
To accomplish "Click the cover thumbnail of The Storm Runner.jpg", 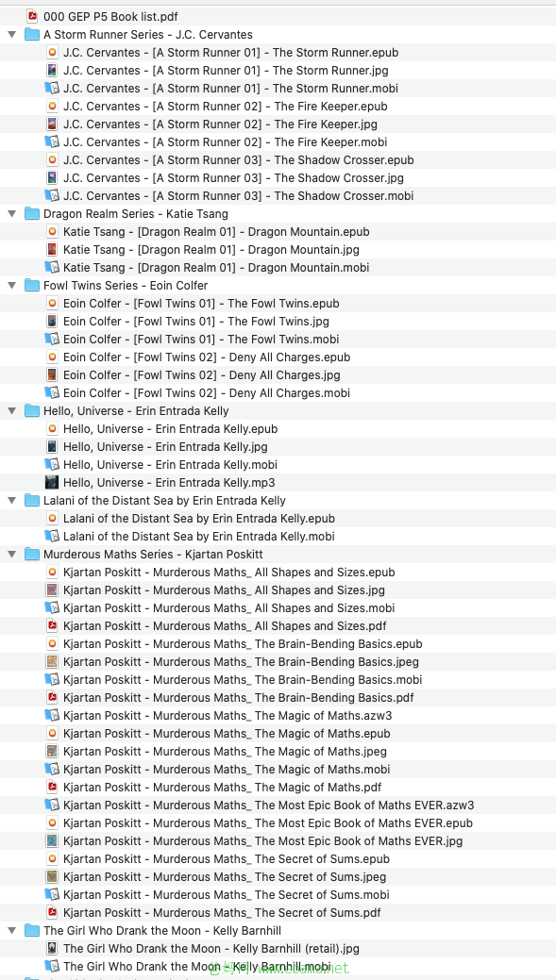I will click(53, 71).
